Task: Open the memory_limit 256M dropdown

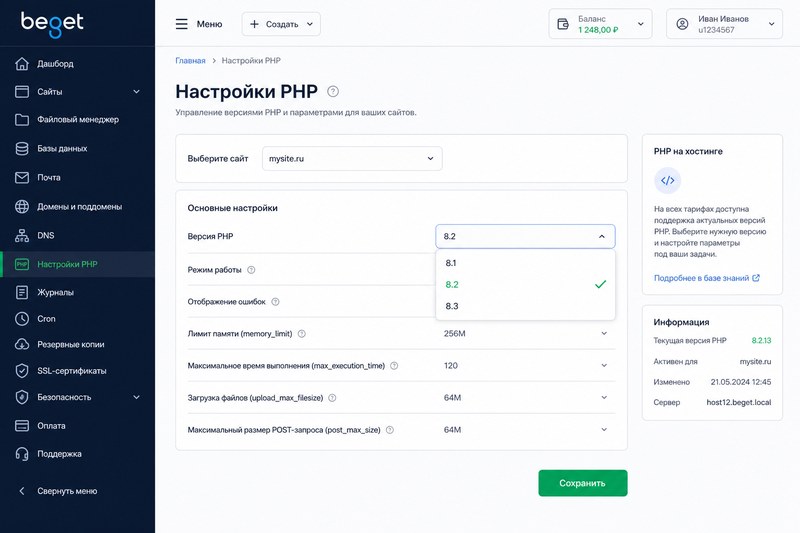Action: pos(525,334)
